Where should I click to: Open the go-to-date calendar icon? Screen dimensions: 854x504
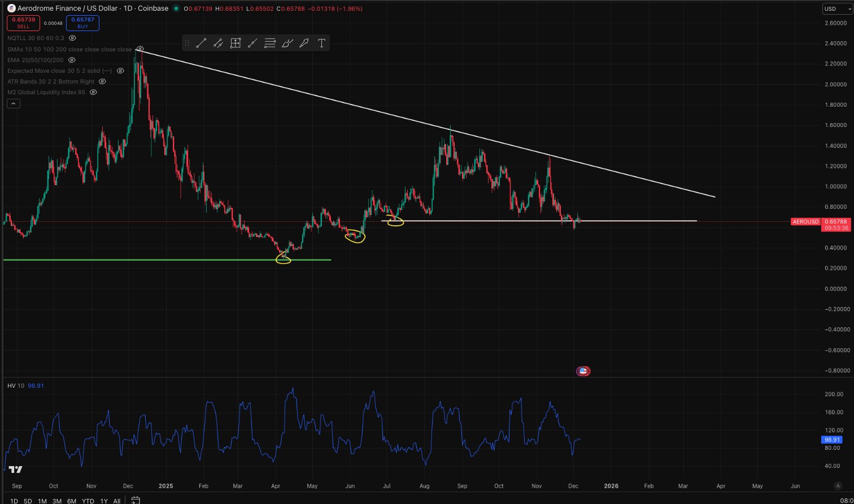136,500
